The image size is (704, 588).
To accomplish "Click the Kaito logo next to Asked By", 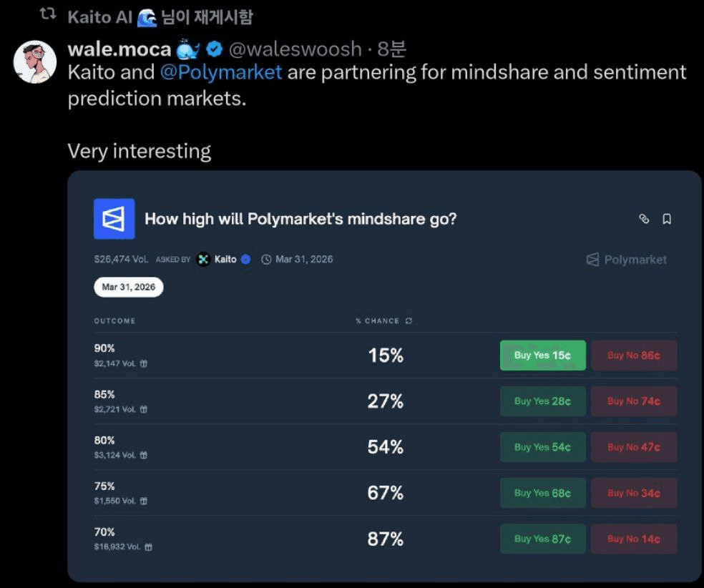I will tap(204, 260).
